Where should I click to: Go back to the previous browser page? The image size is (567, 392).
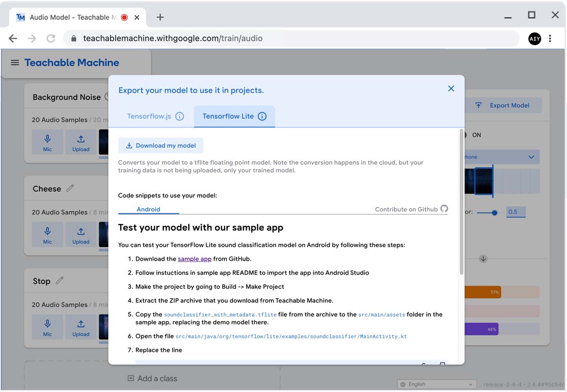[13, 39]
